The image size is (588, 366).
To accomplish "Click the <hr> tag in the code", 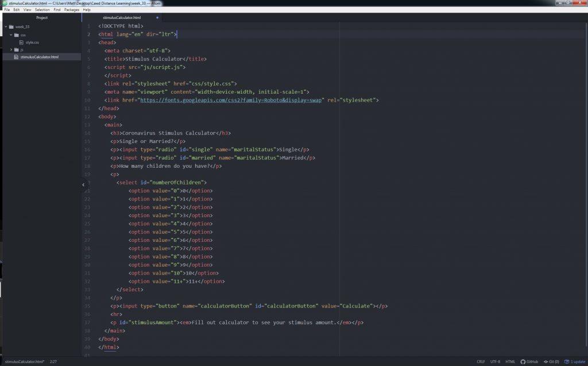I will [x=116, y=314].
